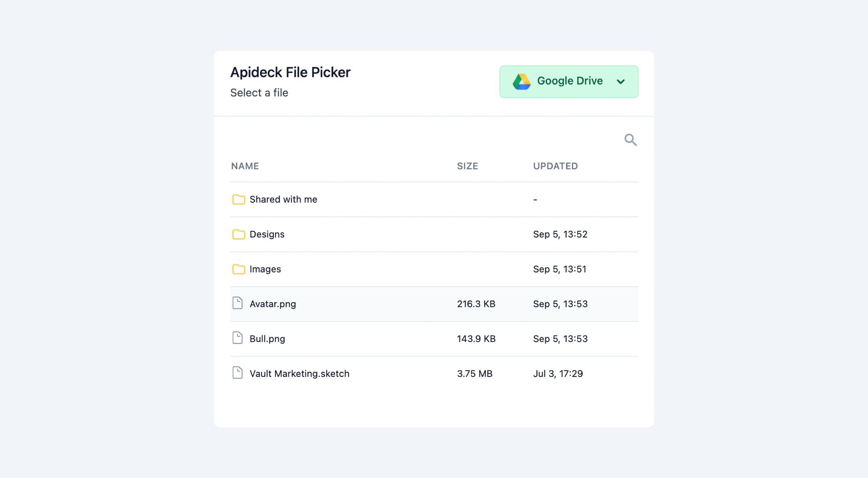This screenshot has width=868, height=478.
Task: Click the 216.3 KB size cell
Action: (476, 304)
